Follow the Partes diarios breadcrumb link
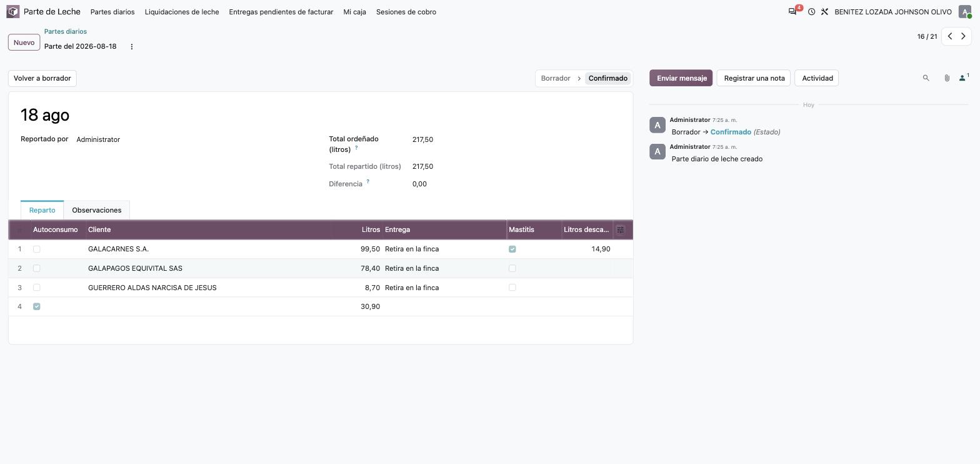The height and width of the screenshot is (464, 980). pos(66,31)
